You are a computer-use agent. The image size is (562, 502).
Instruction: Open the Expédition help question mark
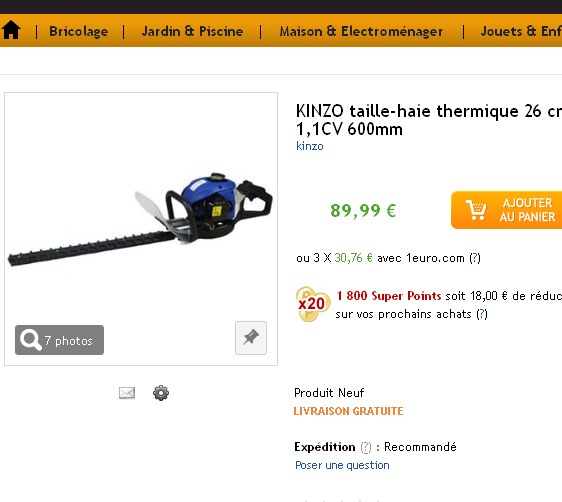366,447
